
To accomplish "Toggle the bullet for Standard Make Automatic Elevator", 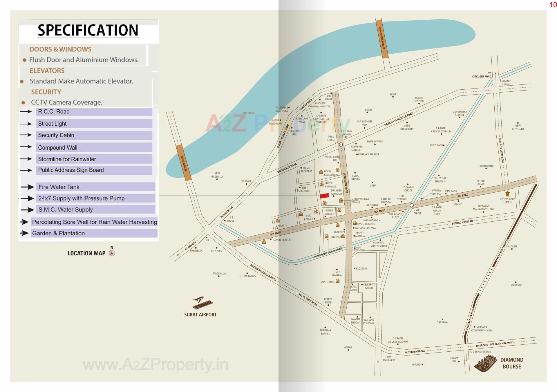I will [21, 82].
